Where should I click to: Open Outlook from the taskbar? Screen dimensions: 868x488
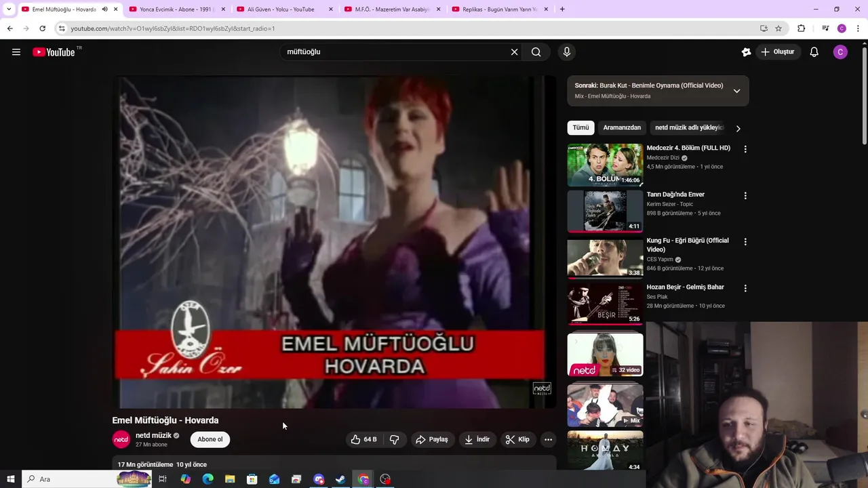point(274,479)
